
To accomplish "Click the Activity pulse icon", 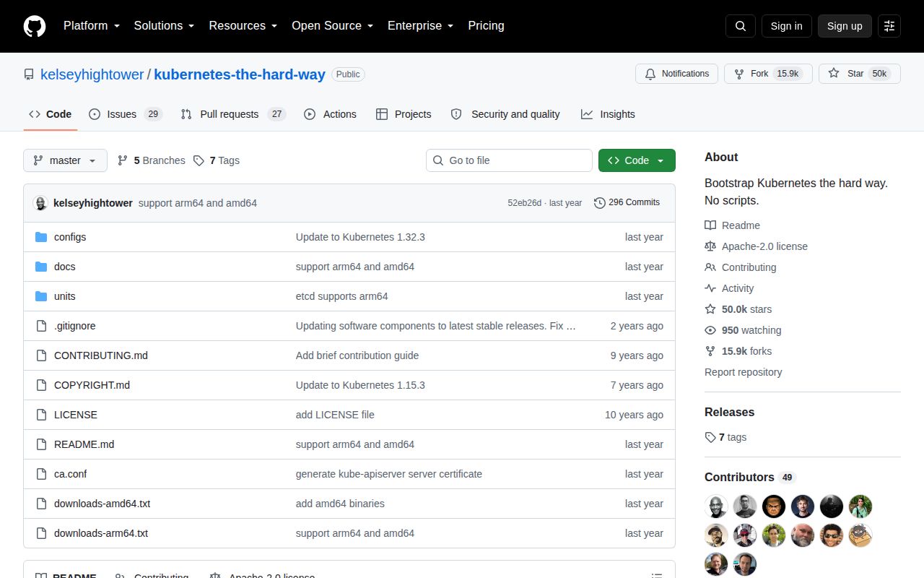I will click(710, 288).
